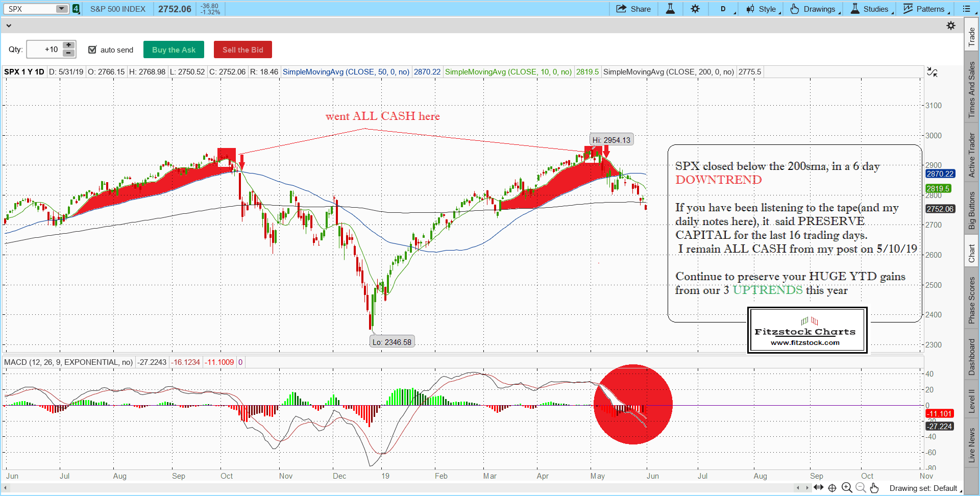The width and height of the screenshot is (980, 496).
Task: Collapse the trade bar using the chevron
Action: (x=9, y=26)
